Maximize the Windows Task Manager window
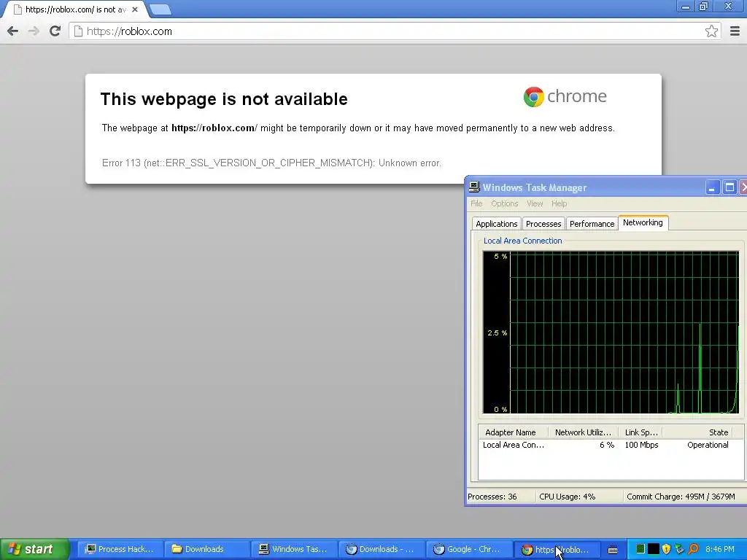 click(x=729, y=187)
